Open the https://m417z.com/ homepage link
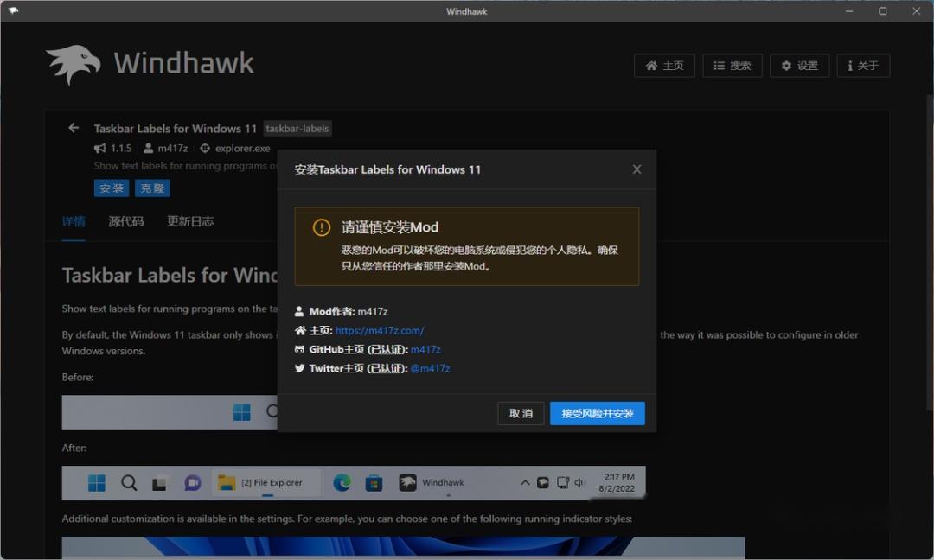Image resolution: width=934 pixels, height=560 pixels. coord(380,330)
